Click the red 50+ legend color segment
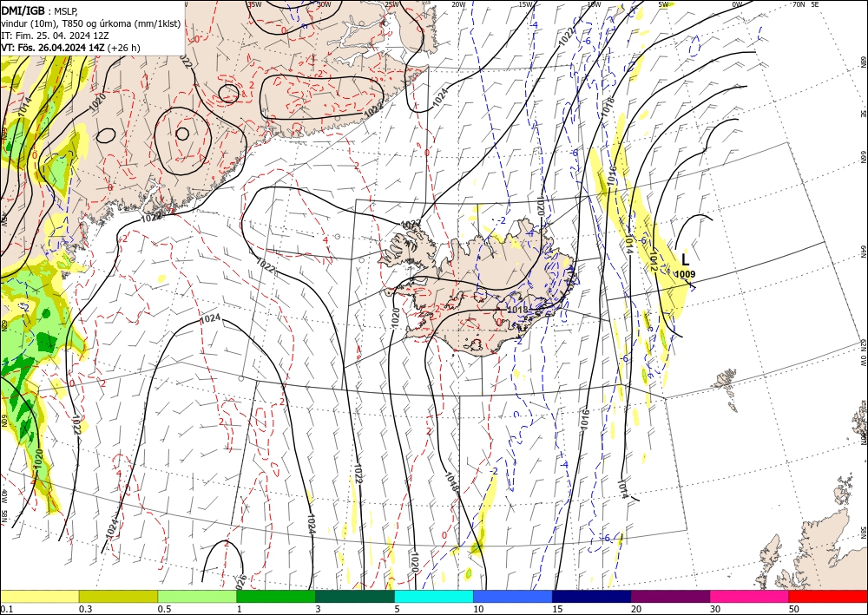The height and width of the screenshot is (615, 868). [828, 596]
